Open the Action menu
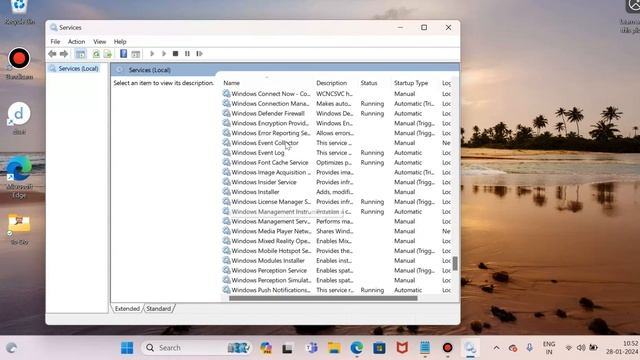Viewport: 640px width, 360px height. point(76,42)
